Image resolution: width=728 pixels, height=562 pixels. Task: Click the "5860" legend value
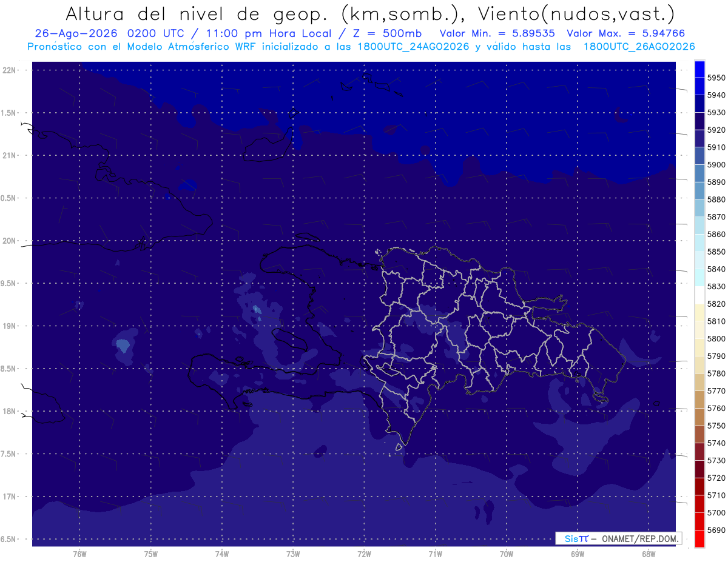click(x=717, y=234)
